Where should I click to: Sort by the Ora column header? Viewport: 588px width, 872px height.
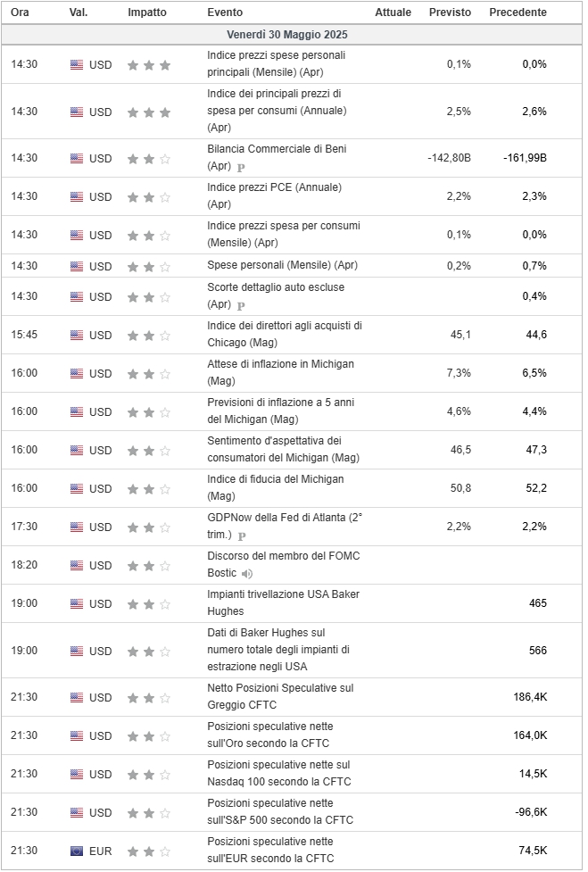pos(20,12)
